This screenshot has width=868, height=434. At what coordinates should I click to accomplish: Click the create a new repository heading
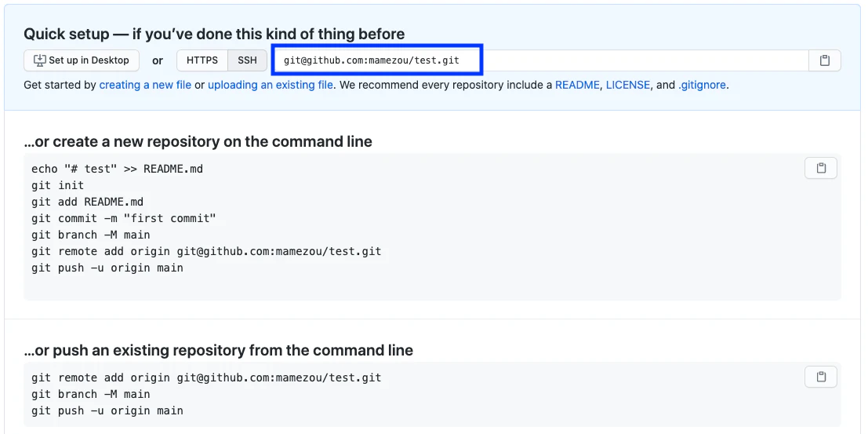coord(198,142)
